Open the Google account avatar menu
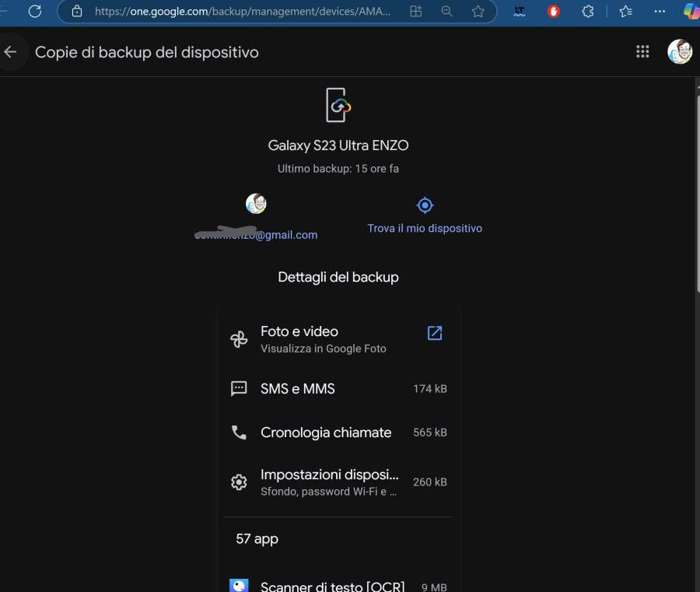 (679, 51)
